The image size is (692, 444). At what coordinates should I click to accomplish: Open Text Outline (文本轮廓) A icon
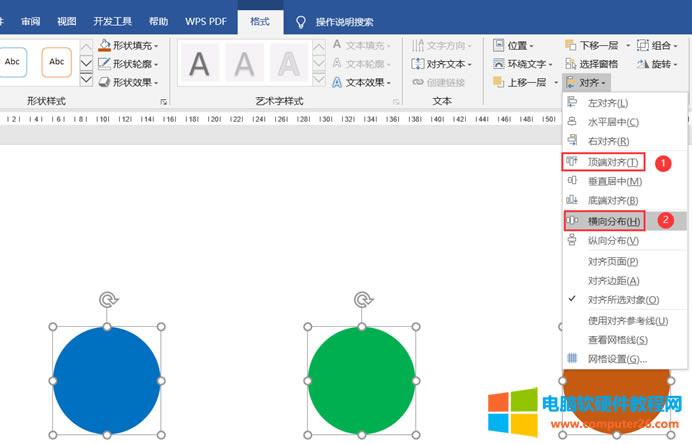[x=337, y=64]
